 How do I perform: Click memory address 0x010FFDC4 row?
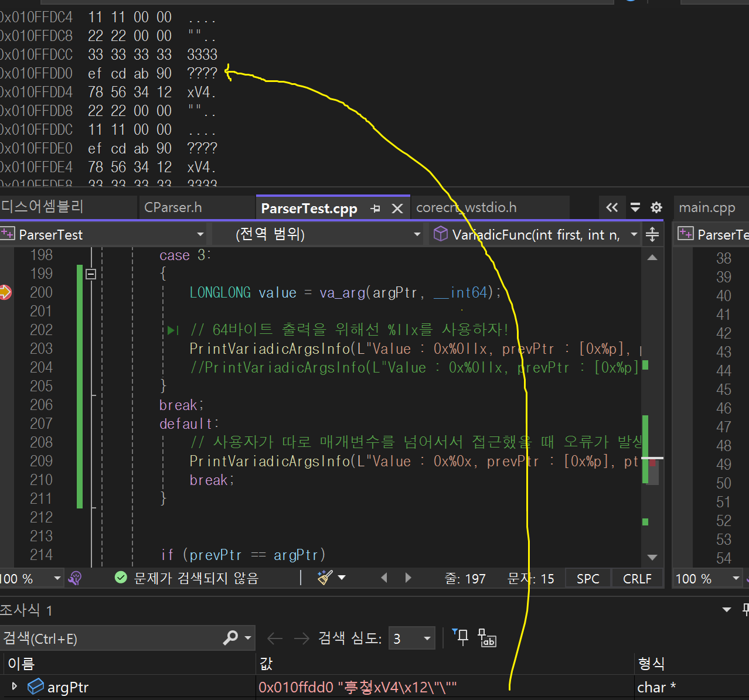(109, 17)
